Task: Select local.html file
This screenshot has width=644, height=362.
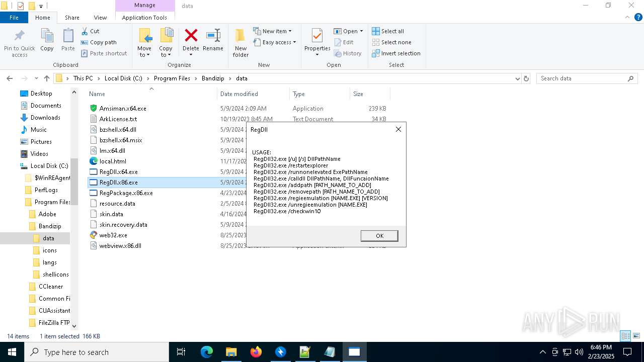Action: 113,161
